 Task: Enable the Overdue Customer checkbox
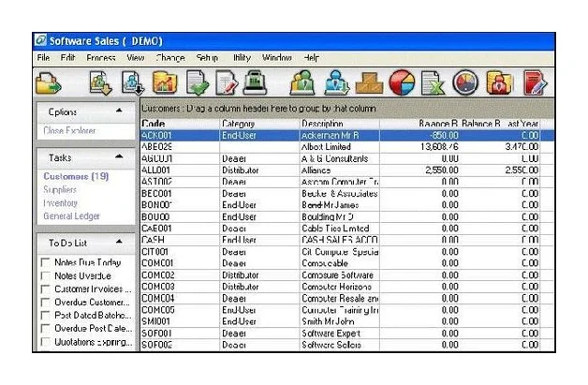click(x=45, y=303)
